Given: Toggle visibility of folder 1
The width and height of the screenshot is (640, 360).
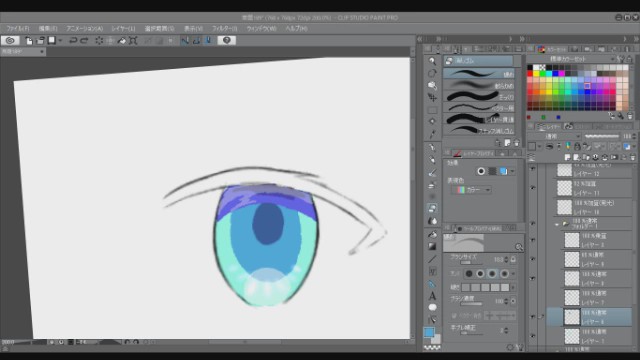Looking at the screenshot, I should coord(533,224).
